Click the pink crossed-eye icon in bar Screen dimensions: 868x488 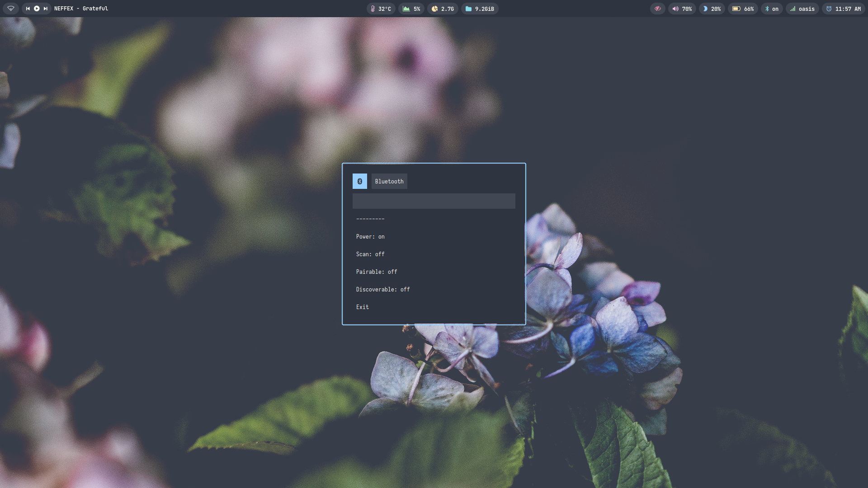click(x=657, y=9)
